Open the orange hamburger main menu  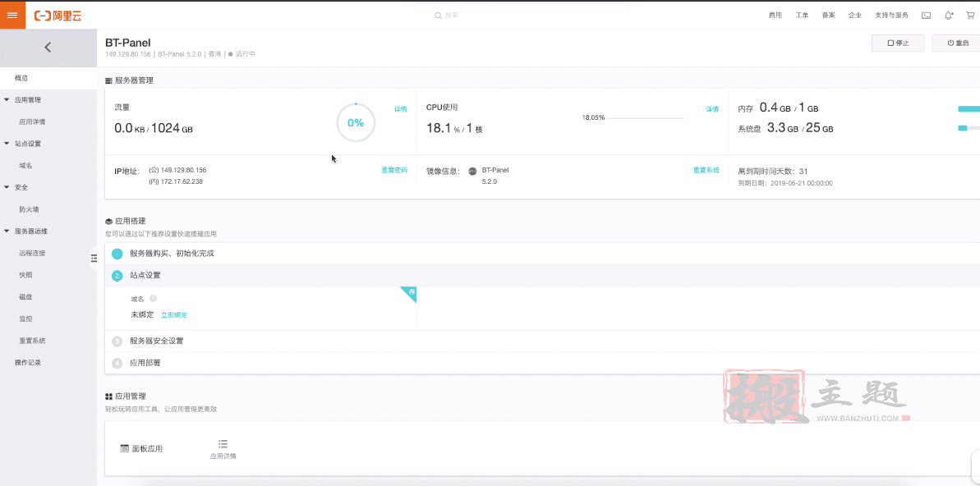coord(12,15)
